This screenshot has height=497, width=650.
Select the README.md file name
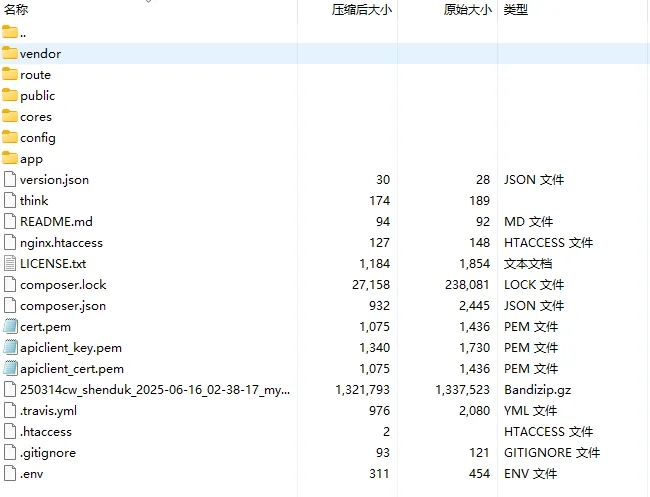click(56, 222)
